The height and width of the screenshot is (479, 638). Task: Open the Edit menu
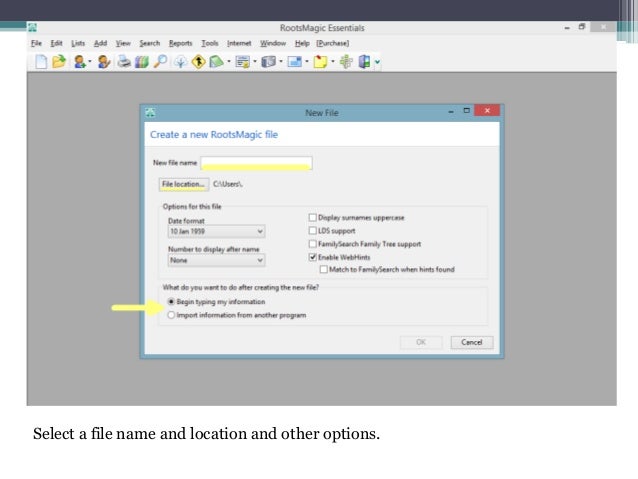pos(57,43)
